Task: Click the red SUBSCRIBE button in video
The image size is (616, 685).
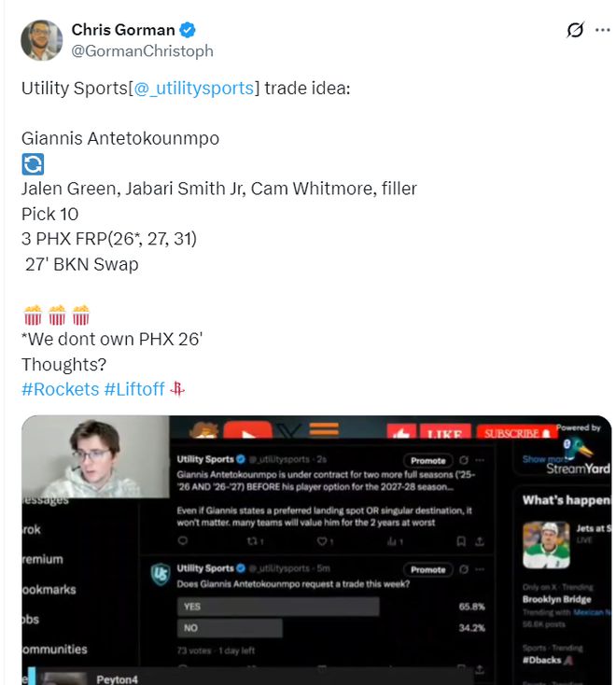Action: click(517, 432)
